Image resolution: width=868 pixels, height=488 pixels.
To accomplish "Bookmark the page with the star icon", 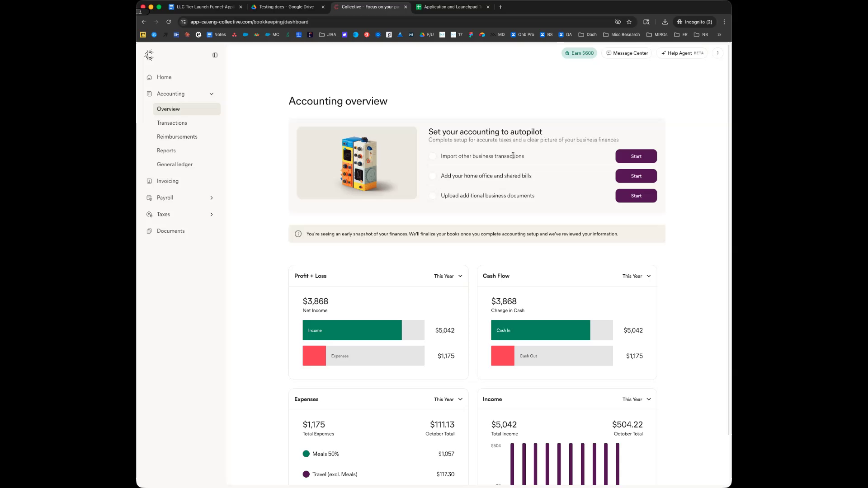I will [629, 22].
